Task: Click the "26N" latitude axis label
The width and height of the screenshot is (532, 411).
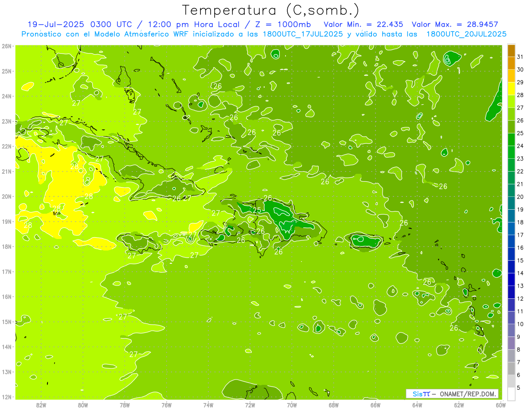Action: coord(6,46)
